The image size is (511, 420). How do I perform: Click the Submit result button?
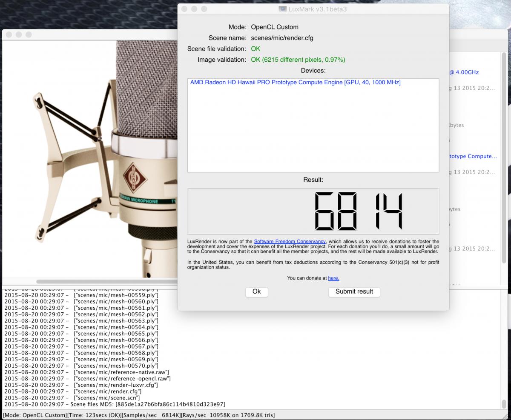click(354, 291)
